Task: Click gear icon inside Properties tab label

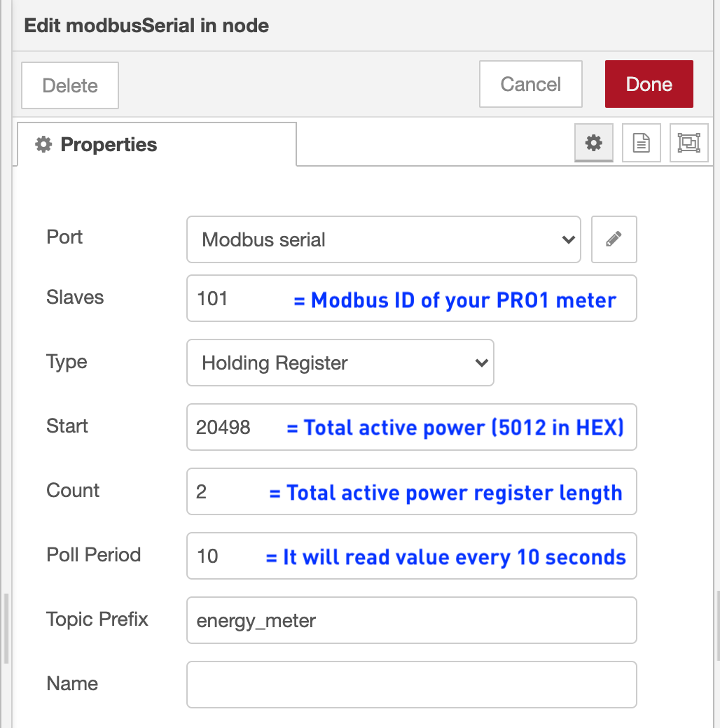Action: 43,145
